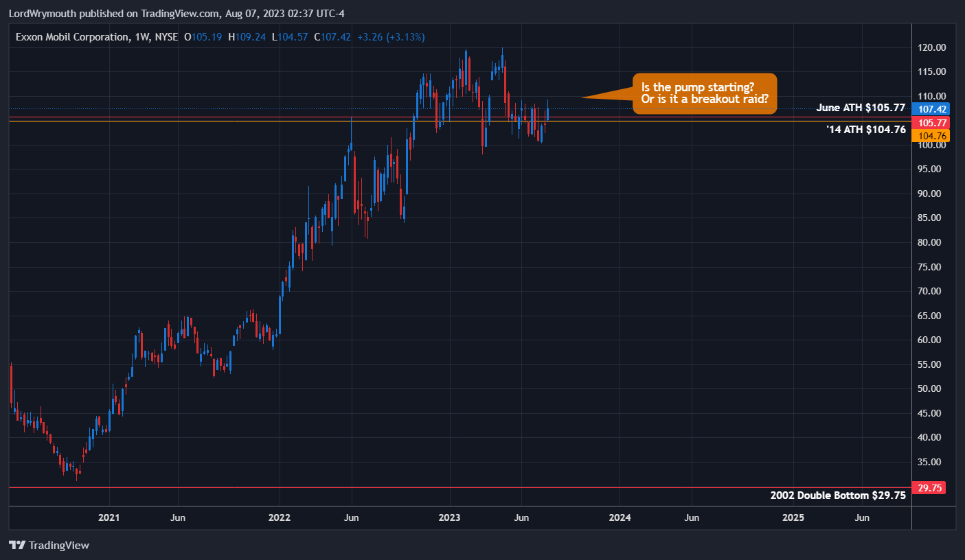
Task: Click the 'June ATH $105.77' line label
Action: point(861,108)
